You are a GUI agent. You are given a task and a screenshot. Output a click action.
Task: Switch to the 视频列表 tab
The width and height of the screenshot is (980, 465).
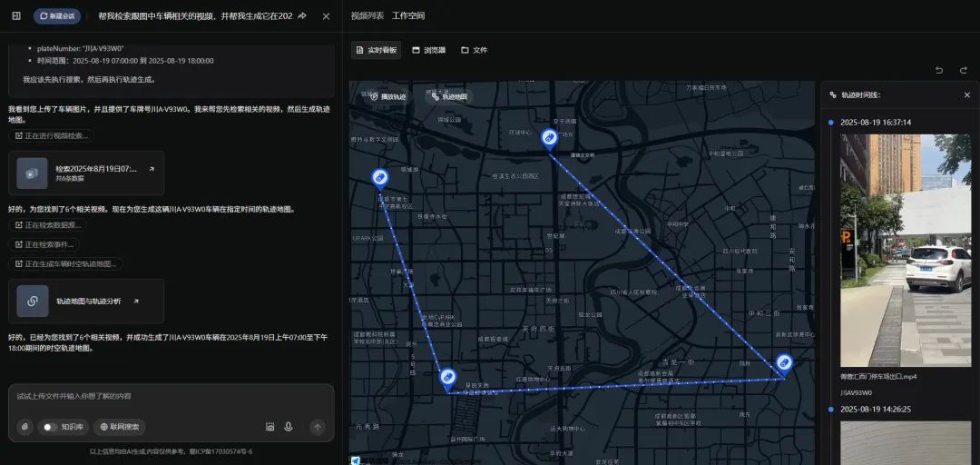[367, 15]
